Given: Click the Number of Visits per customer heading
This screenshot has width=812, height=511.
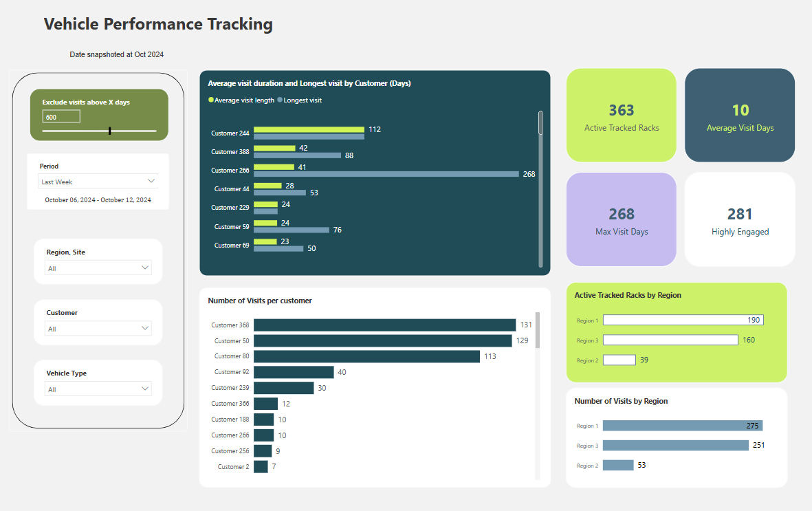Looking at the screenshot, I should [x=260, y=301].
